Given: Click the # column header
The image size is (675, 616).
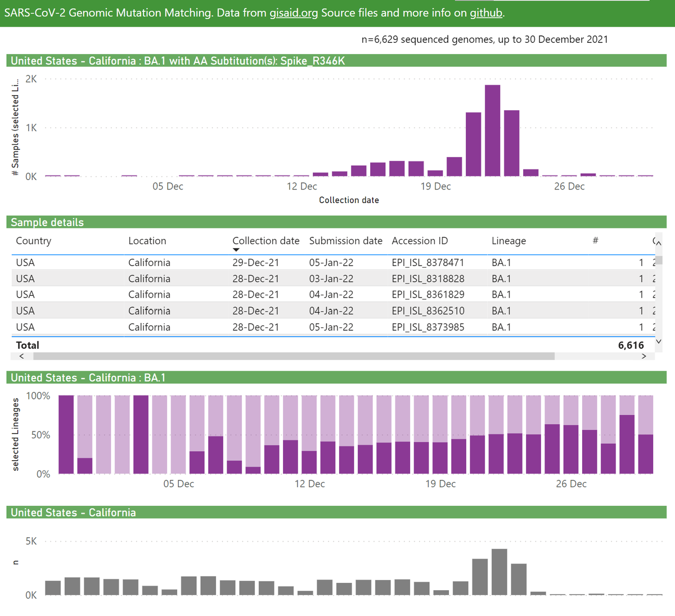Looking at the screenshot, I should click(595, 241).
